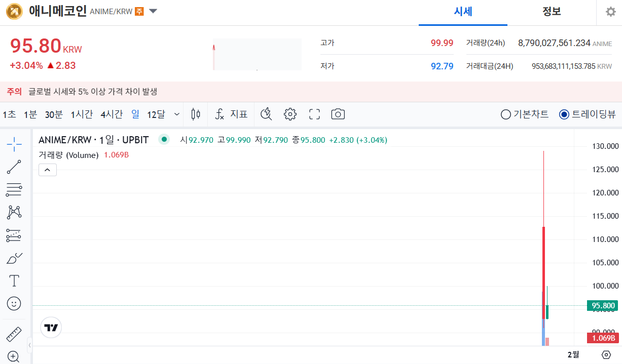Click the 거래대금(24H) value 953,683,111,153.785
622x364 pixels.
click(563, 66)
